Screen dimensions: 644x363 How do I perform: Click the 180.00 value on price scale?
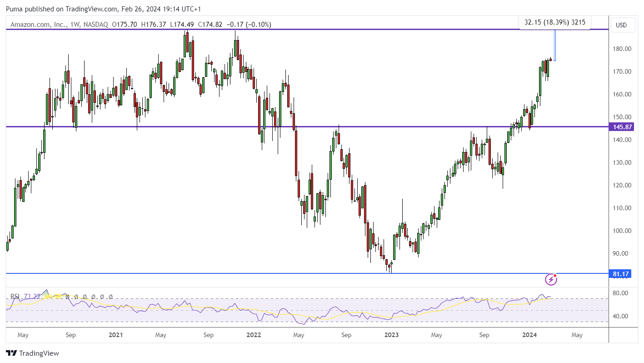pos(621,49)
